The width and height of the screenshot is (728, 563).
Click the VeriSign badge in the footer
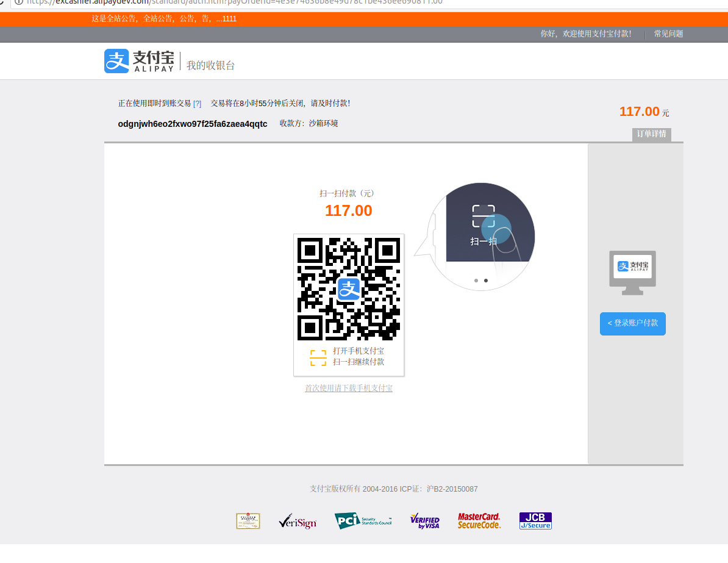point(298,521)
